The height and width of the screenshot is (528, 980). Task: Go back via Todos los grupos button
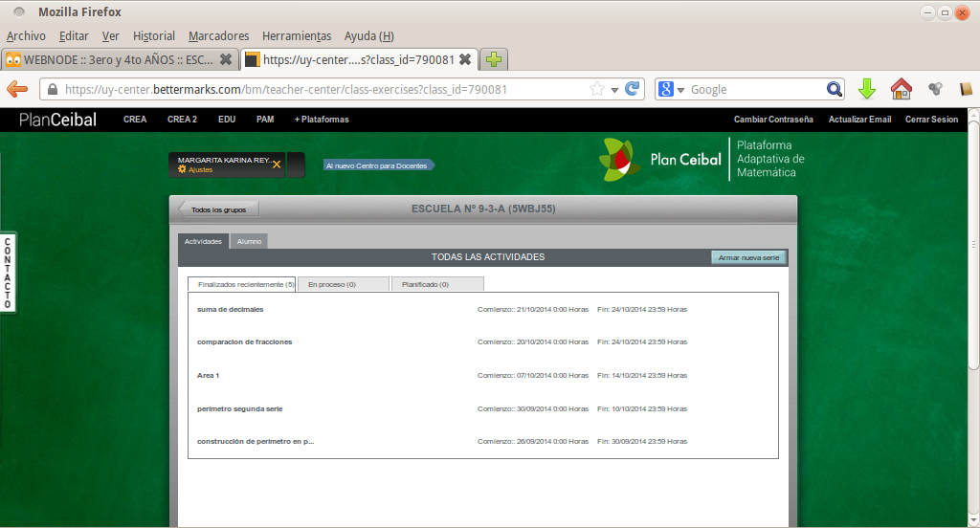coord(219,209)
